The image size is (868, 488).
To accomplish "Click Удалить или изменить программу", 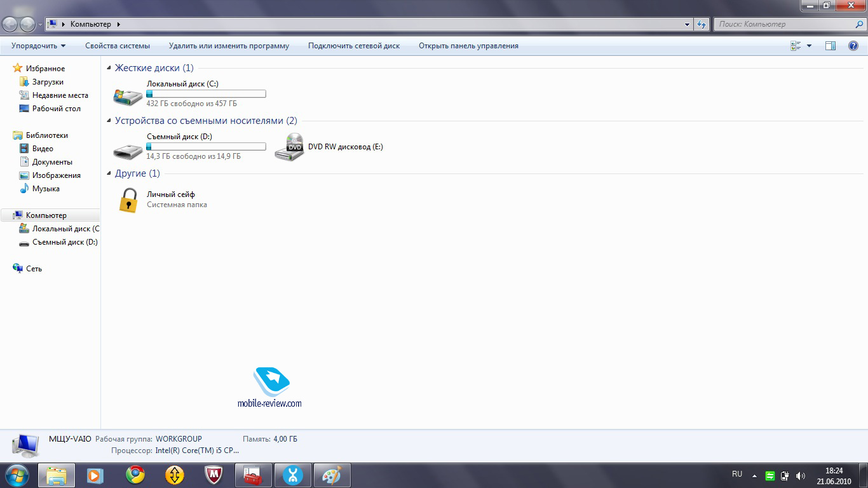I will 229,46.
